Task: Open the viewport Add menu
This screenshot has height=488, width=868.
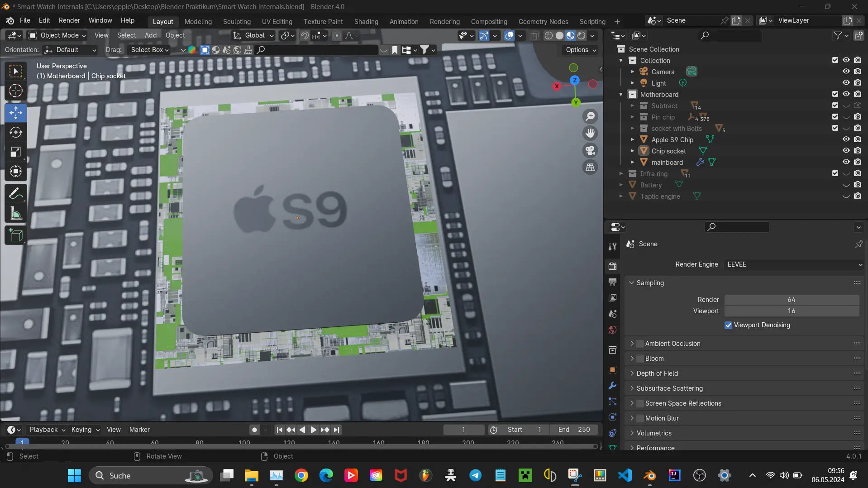Action: point(151,35)
